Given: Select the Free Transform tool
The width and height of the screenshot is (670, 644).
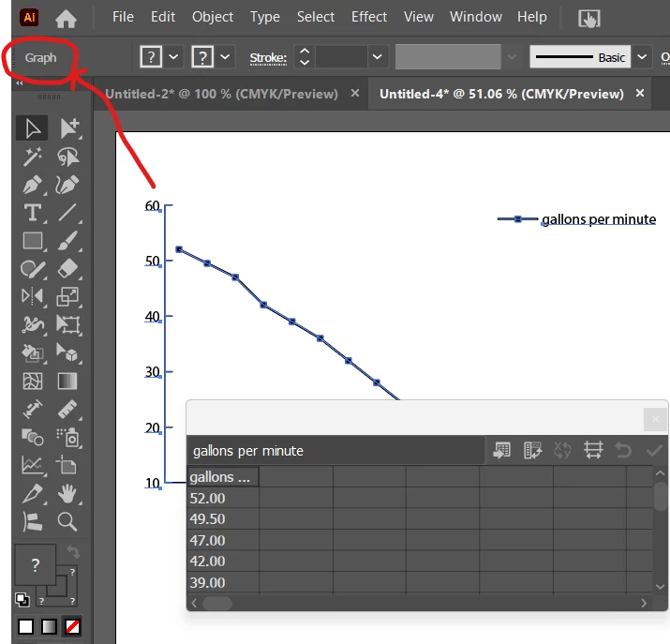Looking at the screenshot, I should [x=68, y=324].
